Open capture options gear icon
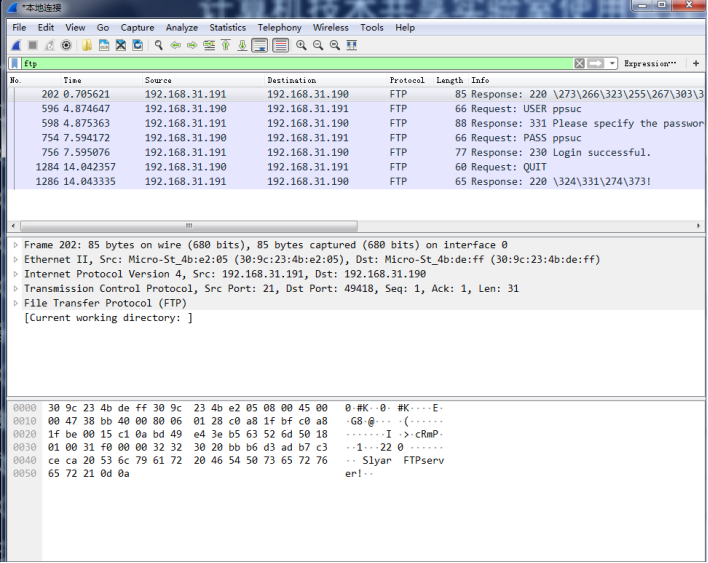 [66, 45]
